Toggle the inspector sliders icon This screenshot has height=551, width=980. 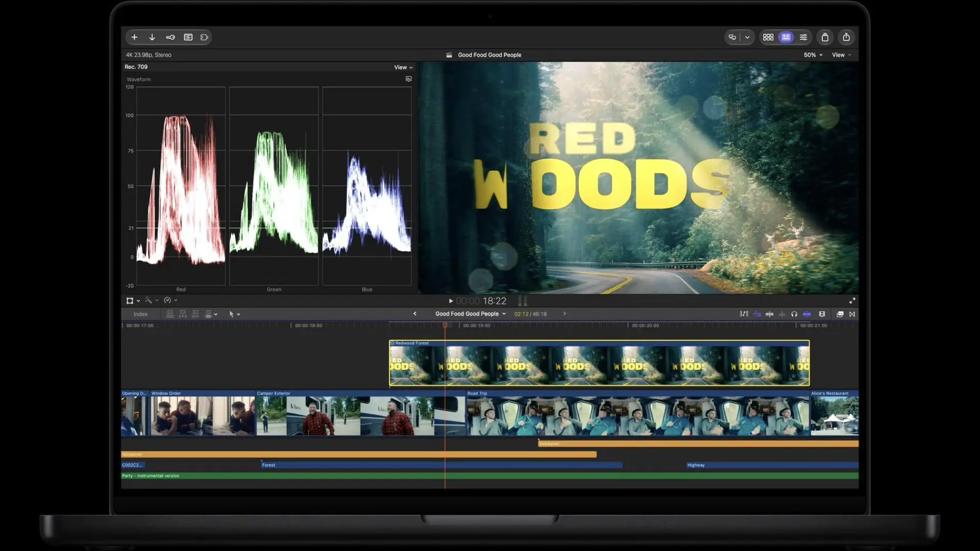pyautogui.click(x=803, y=37)
